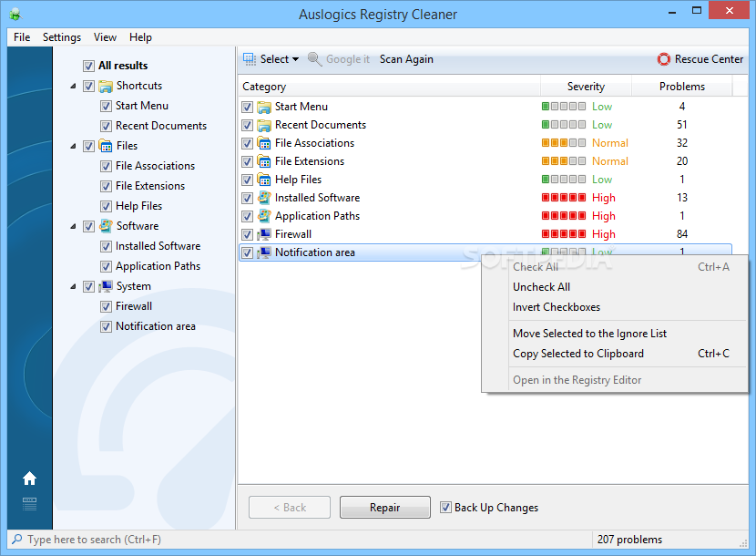Click Firewall monitor icon in results list
Screen dimensions: 756x556
264,234
